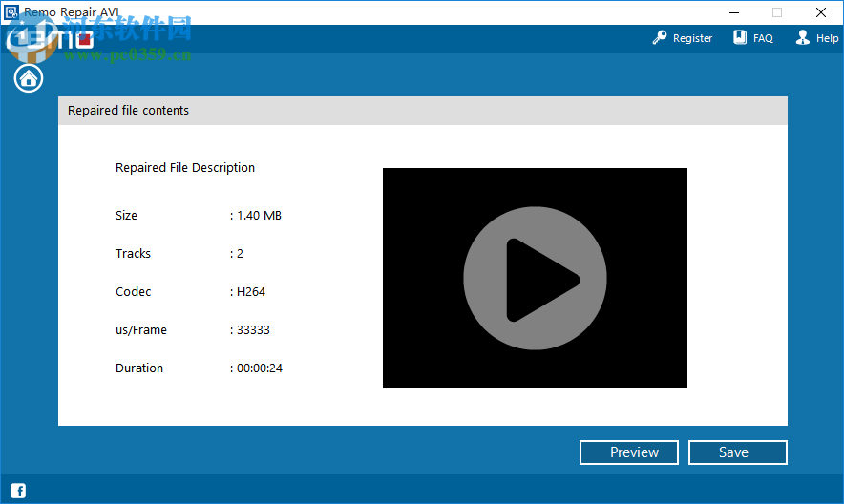Select the Duration value 00:00:24
Viewport: 844px width, 504px height.
pos(260,368)
